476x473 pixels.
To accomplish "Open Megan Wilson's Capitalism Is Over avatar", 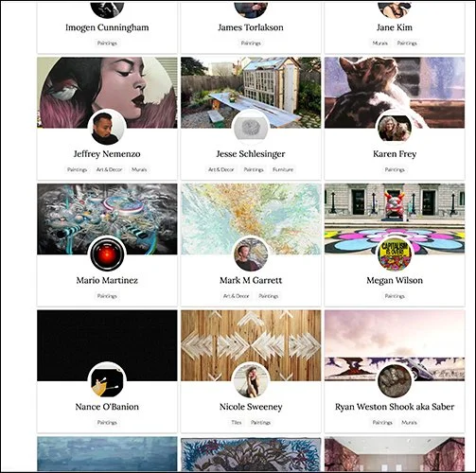I will 395,254.
